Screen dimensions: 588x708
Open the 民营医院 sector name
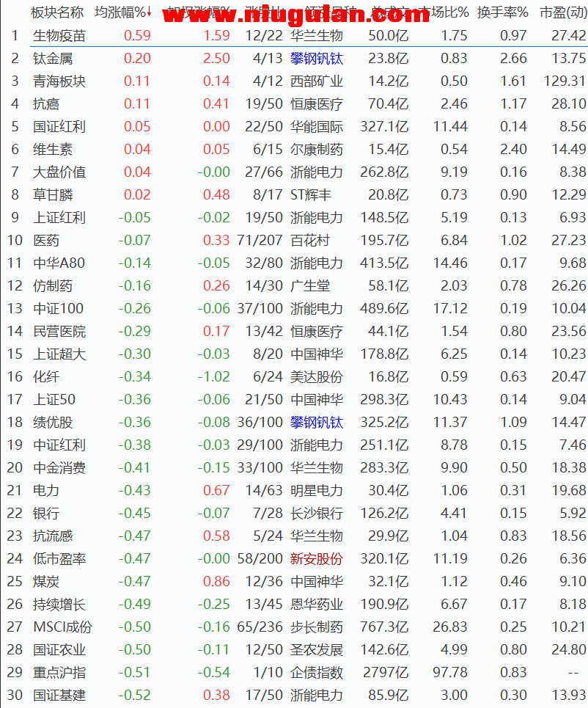(x=59, y=332)
